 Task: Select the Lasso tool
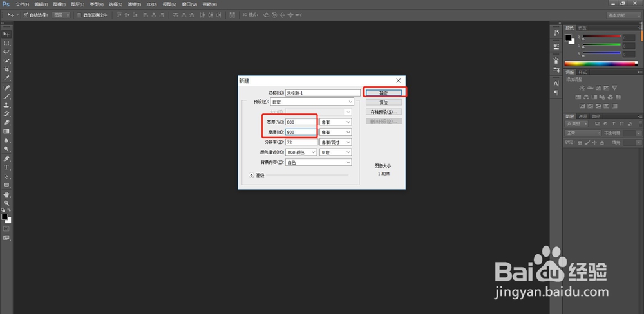(x=6, y=51)
